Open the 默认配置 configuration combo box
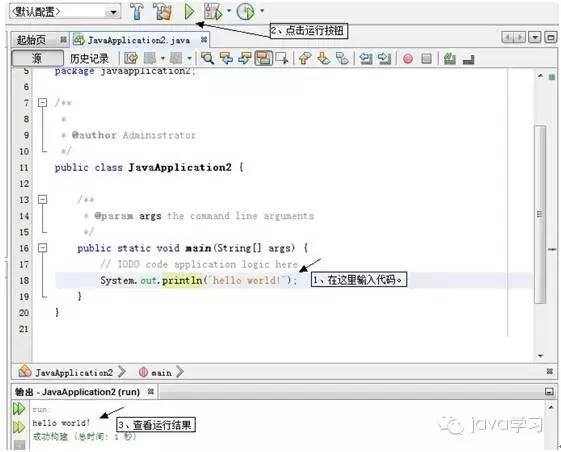561x452 pixels. click(65, 12)
